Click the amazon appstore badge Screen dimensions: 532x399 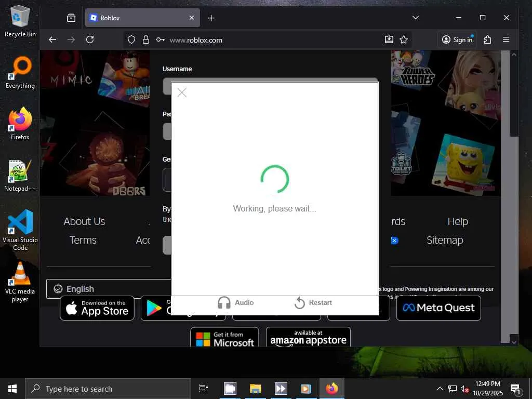[308, 337]
